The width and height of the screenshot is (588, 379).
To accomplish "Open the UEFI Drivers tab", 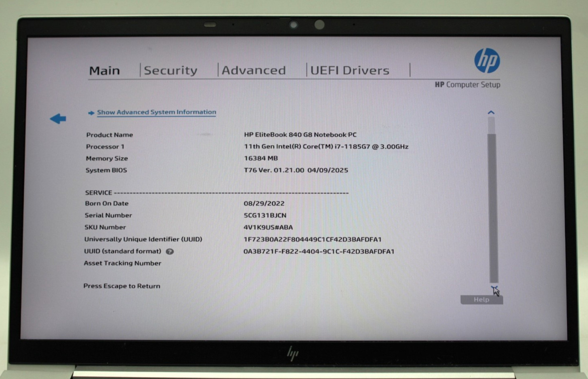I will coord(350,70).
